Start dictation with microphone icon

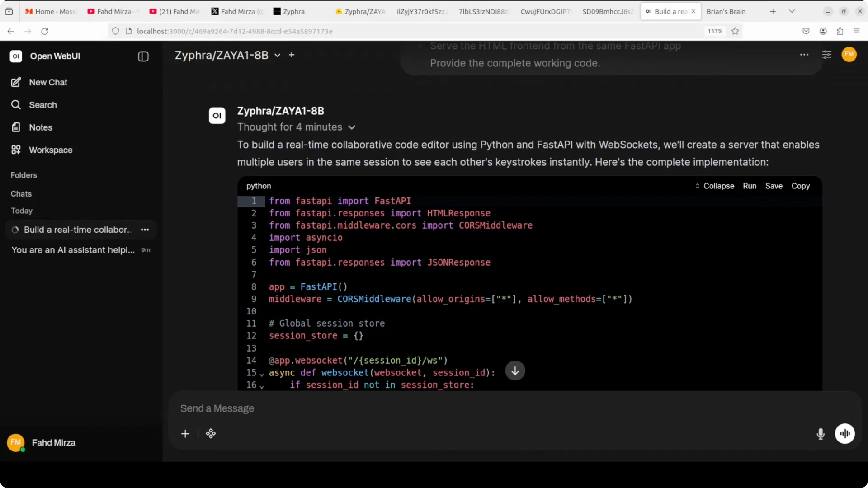(821, 434)
